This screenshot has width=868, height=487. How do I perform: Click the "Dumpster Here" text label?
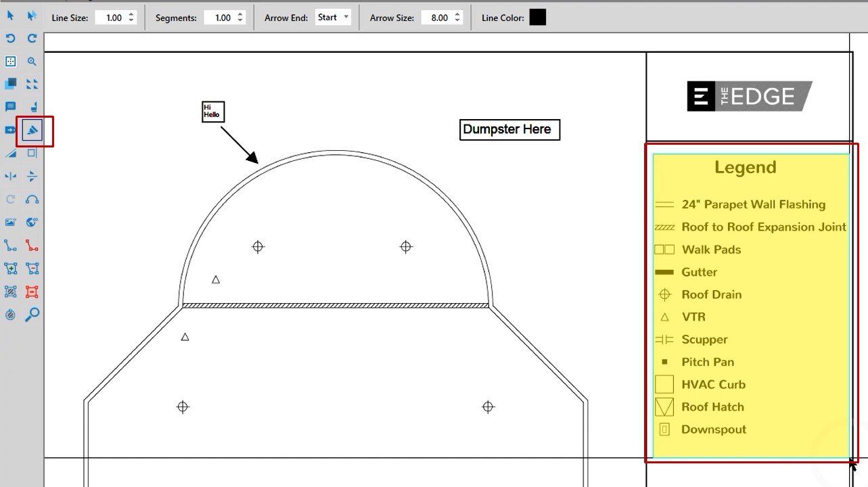pos(509,129)
